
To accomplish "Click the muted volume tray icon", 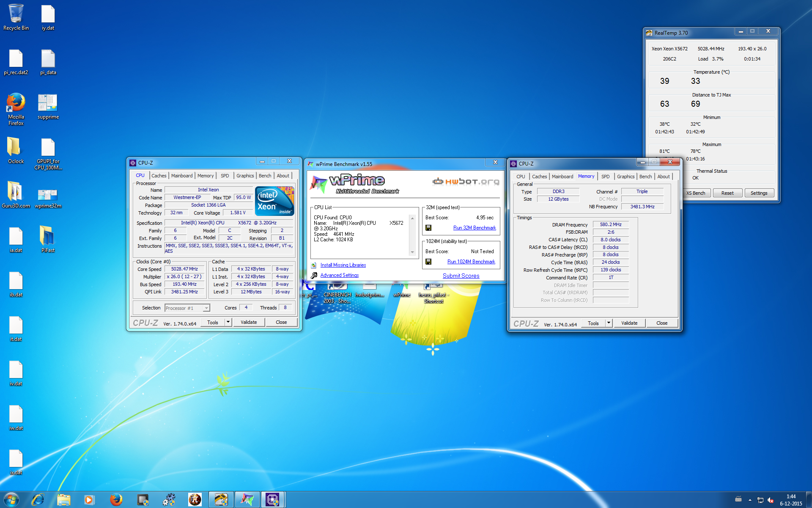I will (771, 500).
